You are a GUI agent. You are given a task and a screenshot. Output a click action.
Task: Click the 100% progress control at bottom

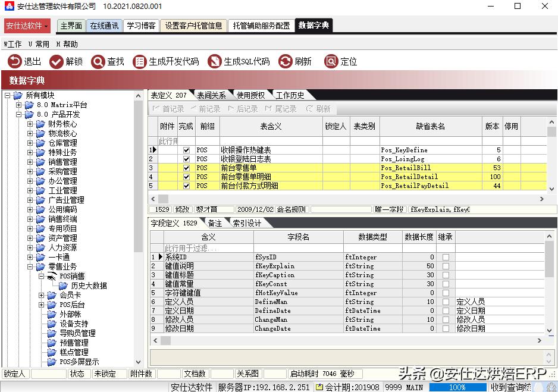tap(457, 387)
